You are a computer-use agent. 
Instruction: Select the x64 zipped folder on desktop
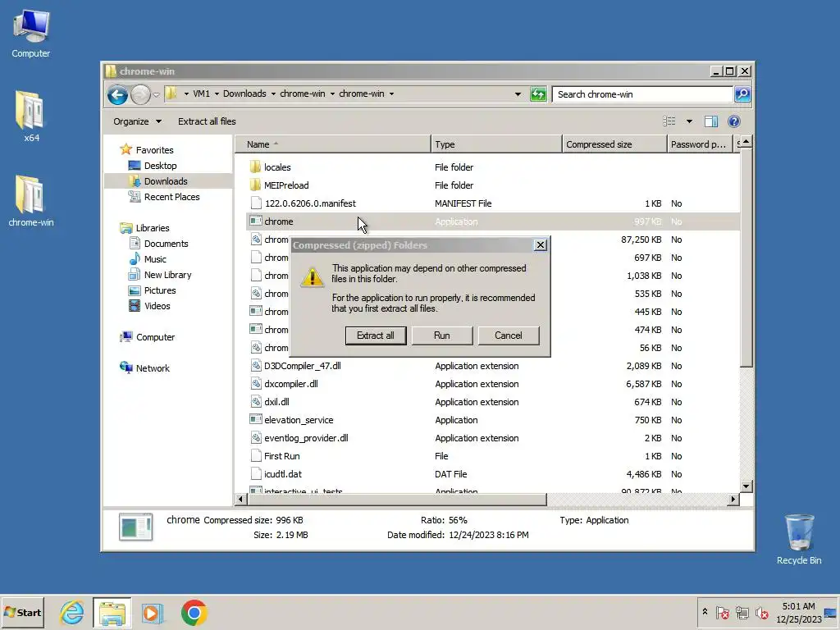[x=30, y=116]
